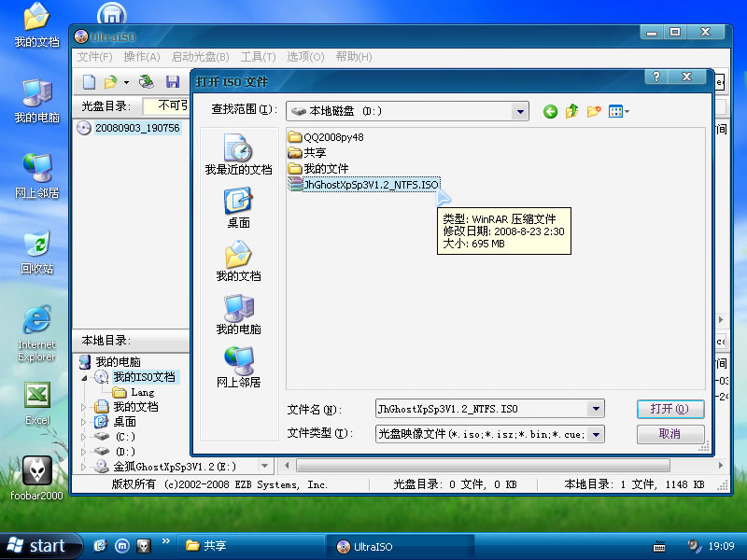This screenshot has height=560, width=747.
Task: Open the 工具(T) menu
Action: pyautogui.click(x=259, y=57)
